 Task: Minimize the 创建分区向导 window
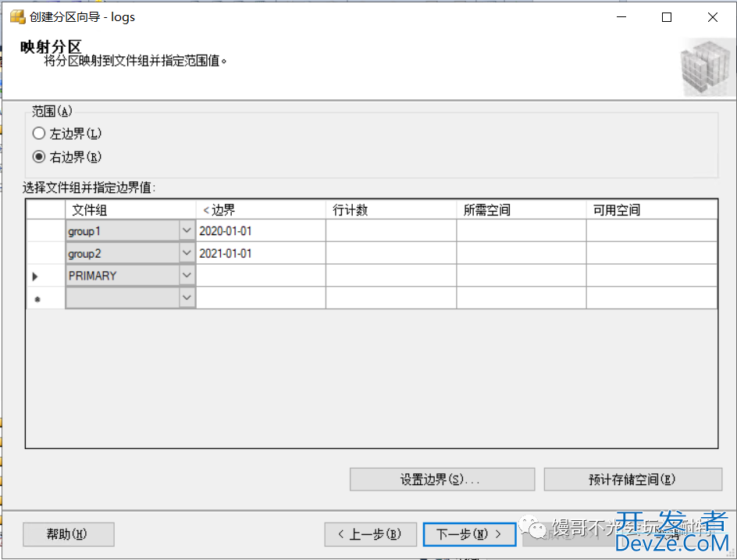pyautogui.click(x=621, y=17)
